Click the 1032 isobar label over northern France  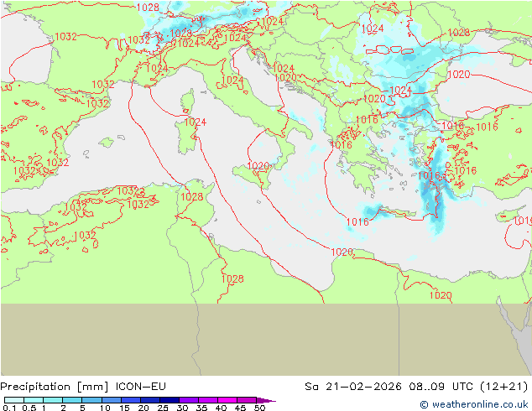[65, 37]
